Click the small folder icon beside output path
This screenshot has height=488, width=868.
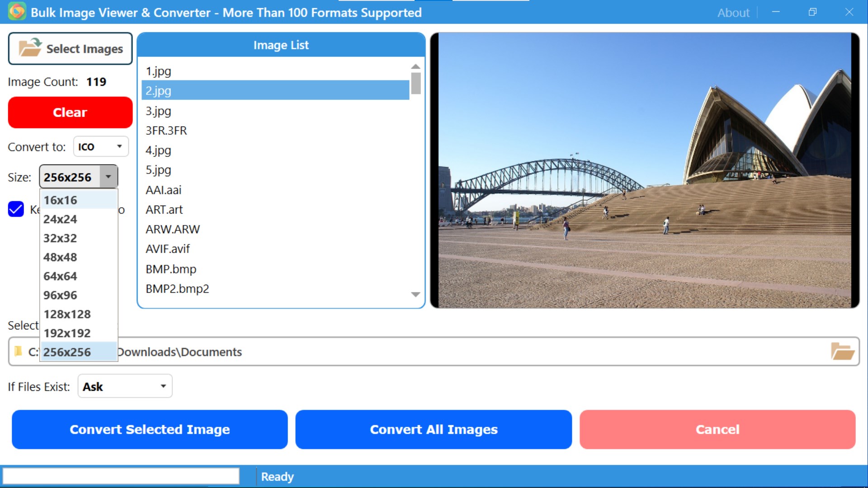click(18, 351)
